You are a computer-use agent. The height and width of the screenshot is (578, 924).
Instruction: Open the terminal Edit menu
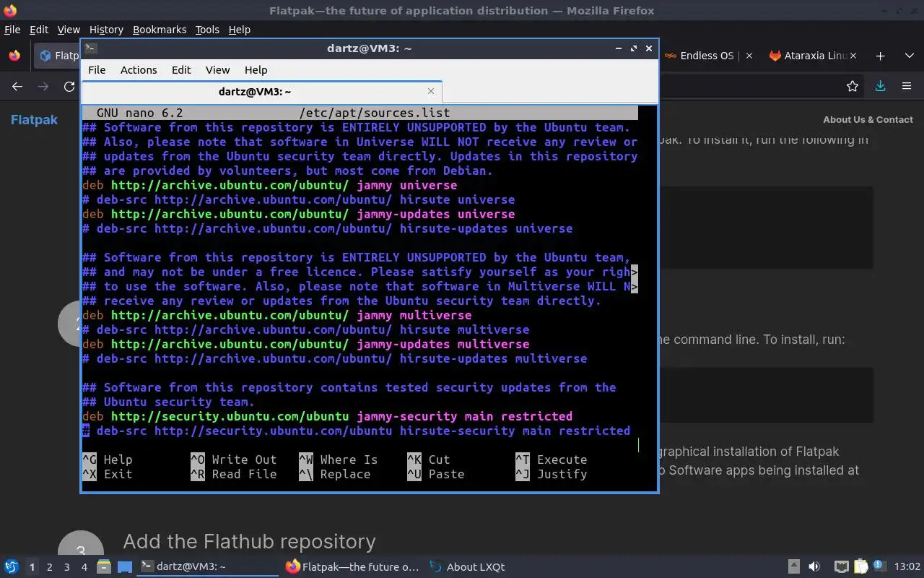click(181, 70)
